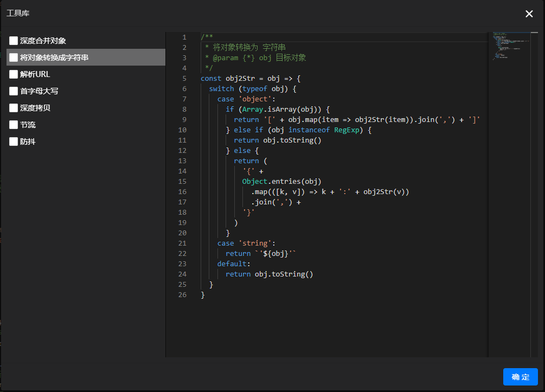This screenshot has width=545, height=392.
Task: Check the 深度合并对象 checkbox
Action: click(x=14, y=41)
